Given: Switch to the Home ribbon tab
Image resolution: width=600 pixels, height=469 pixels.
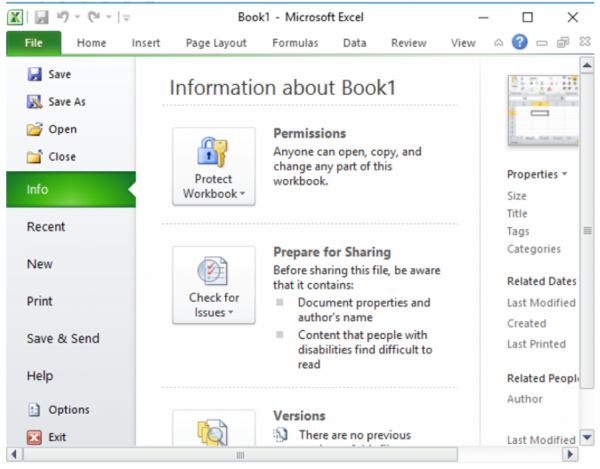Looking at the screenshot, I should 91,43.
